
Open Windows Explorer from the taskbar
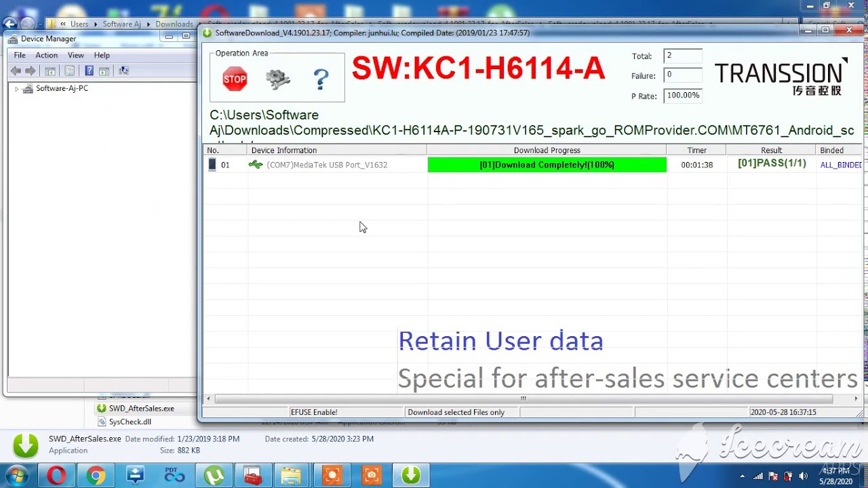click(292, 476)
